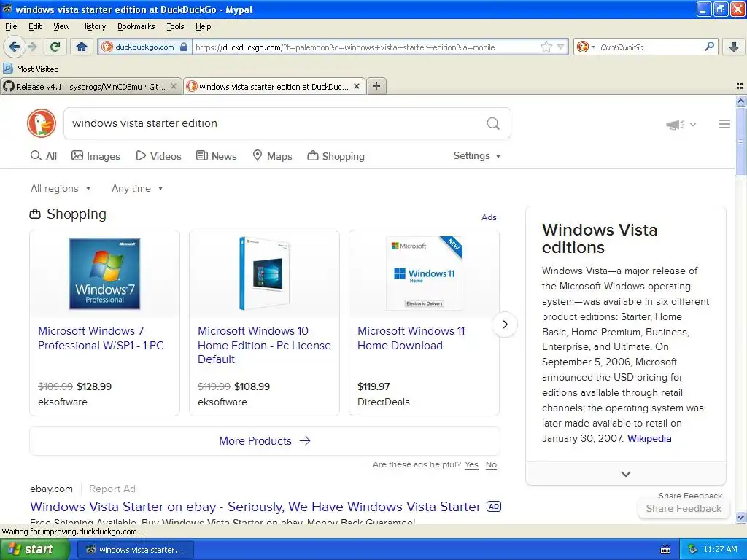Open the browser home page
The height and width of the screenshot is (560, 747).
[x=82, y=47]
